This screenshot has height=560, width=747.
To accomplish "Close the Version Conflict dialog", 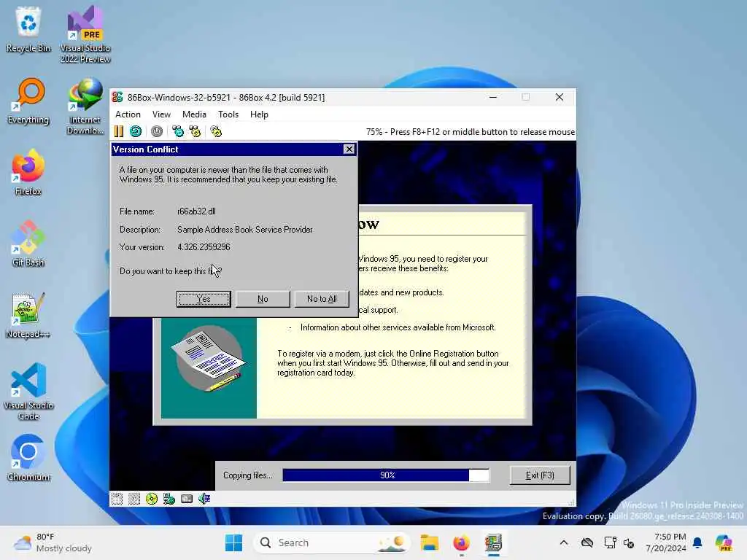I will tap(349, 149).
